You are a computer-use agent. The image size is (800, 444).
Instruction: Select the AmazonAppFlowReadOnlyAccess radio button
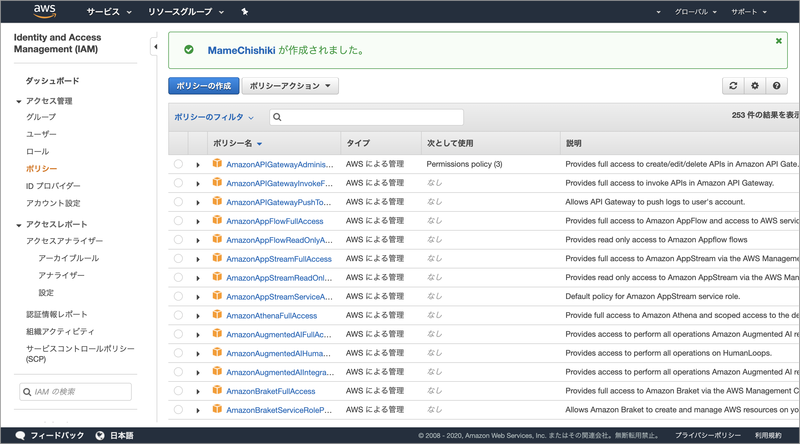178,239
